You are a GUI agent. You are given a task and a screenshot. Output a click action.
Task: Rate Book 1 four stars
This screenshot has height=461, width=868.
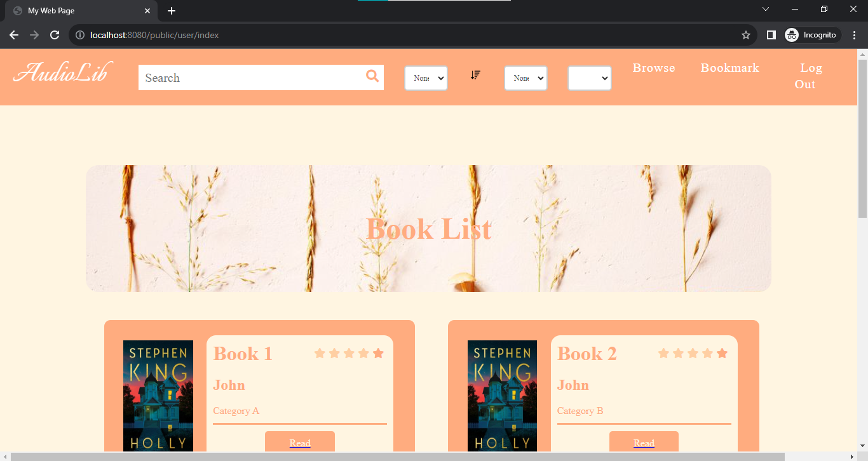pos(363,353)
